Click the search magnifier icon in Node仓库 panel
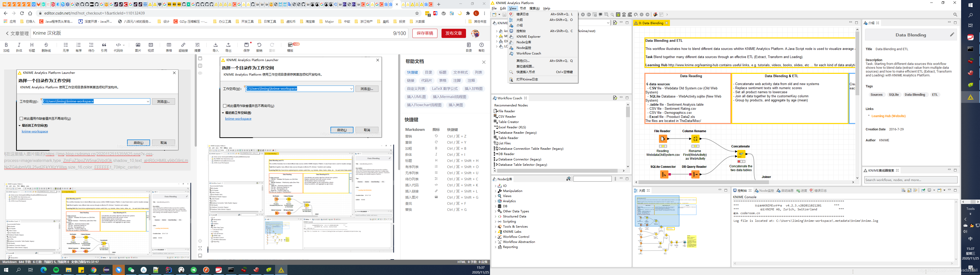The image size is (980, 275). tap(569, 178)
